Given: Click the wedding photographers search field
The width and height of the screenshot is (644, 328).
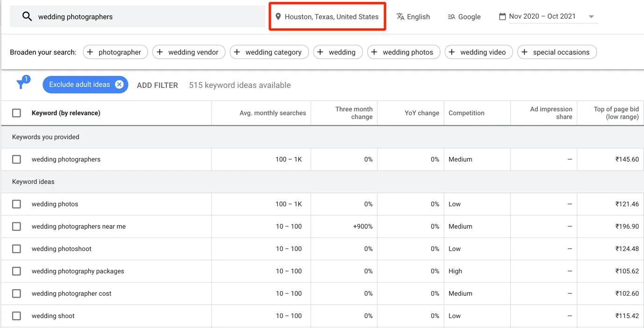Looking at the screenshot, I should click(140, 17).
